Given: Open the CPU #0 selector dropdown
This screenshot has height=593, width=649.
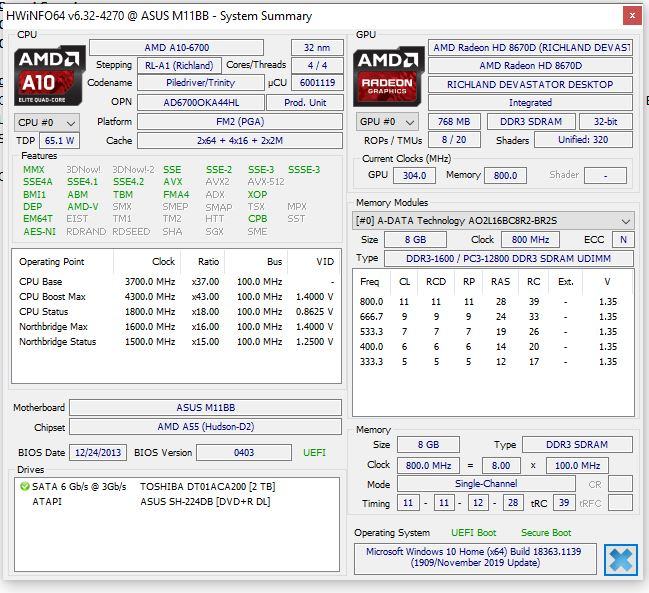Looking at the screenshot, I should 47,122.
